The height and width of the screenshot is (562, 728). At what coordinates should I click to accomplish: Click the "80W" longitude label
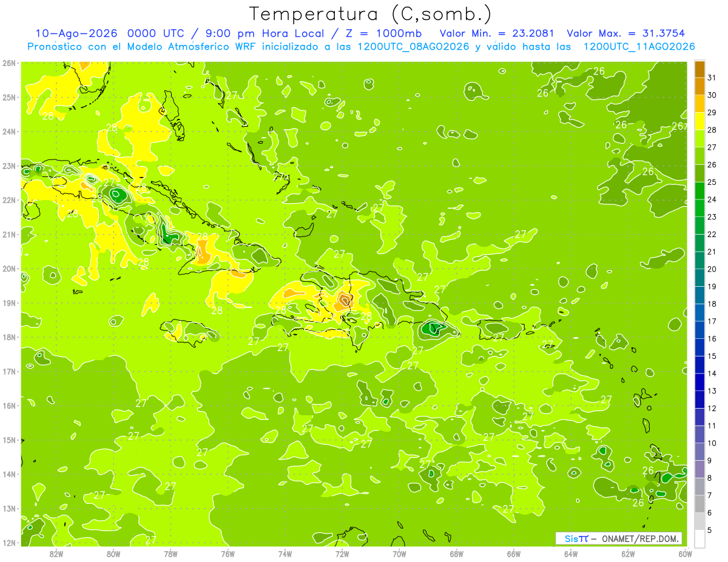click(113, 553)
